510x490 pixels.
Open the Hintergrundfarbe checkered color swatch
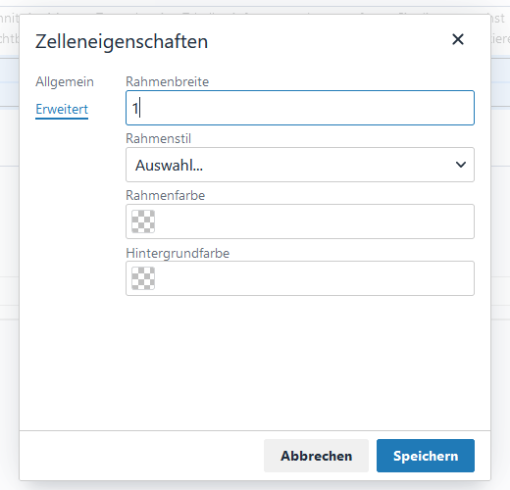click(143, 278)
